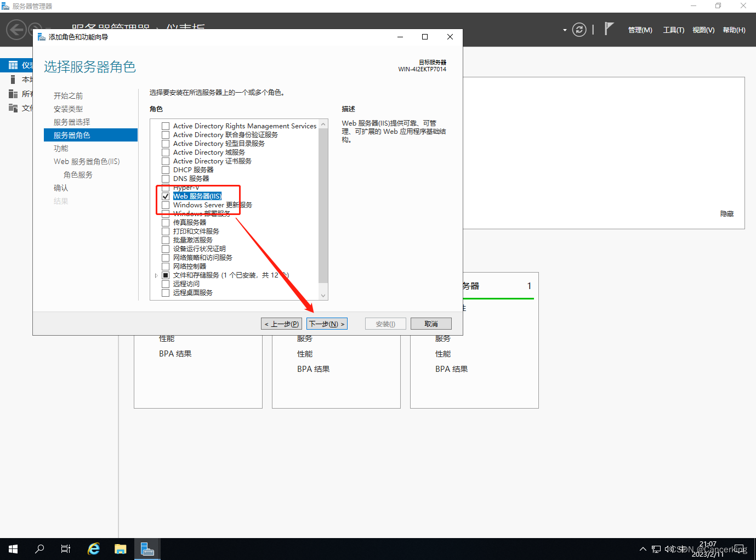Open the 管理(M) menu
Screen dimensions: 756x560
(640, 30)
